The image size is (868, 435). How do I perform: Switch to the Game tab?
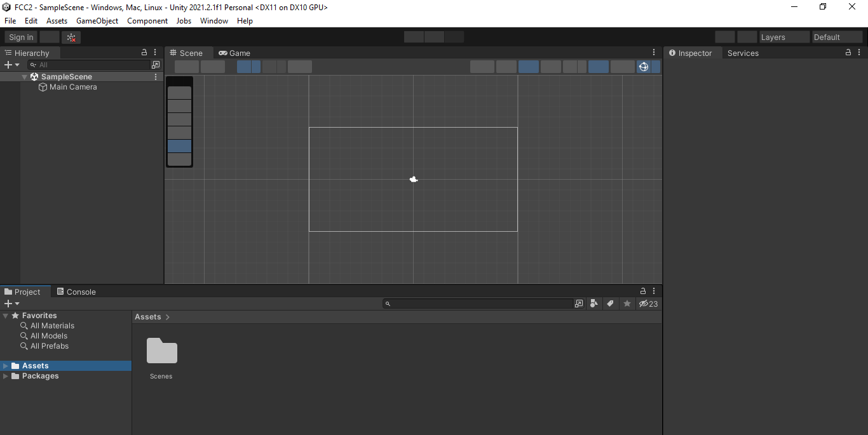point(234,53)
